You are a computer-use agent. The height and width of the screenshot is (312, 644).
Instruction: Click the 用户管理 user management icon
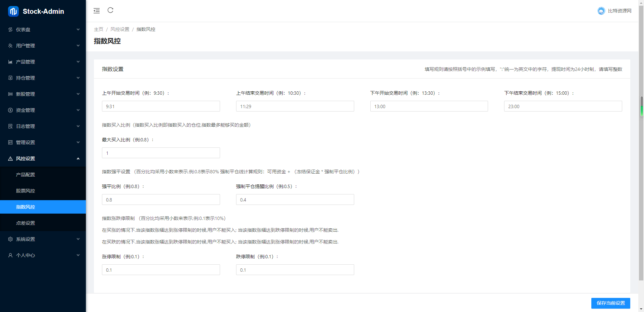pos(10,46)
